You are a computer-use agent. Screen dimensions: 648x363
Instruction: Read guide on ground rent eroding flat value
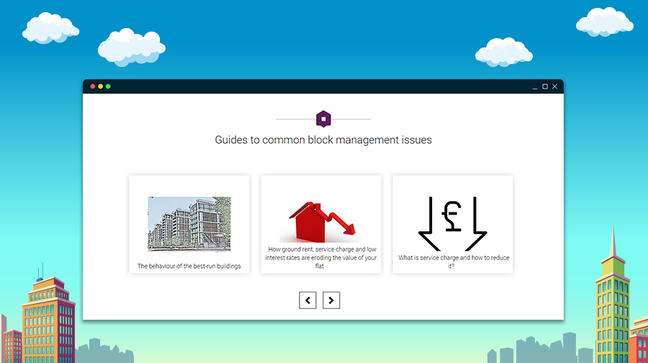pos(321,258)
